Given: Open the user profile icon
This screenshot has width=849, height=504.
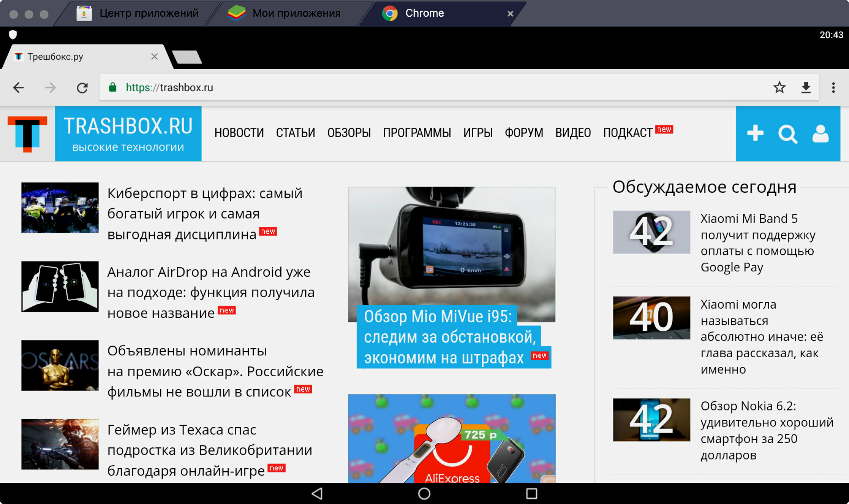Looking at the screenshot, I should pos(820,134).
